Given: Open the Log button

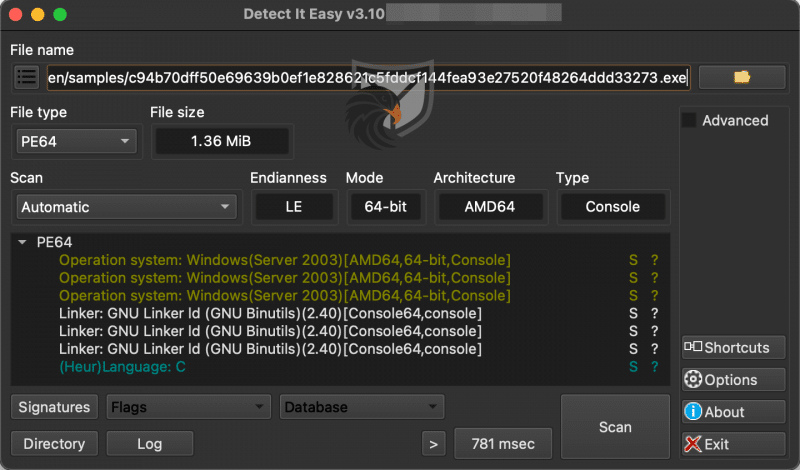Looking at the screenshot, I should 149,443.
